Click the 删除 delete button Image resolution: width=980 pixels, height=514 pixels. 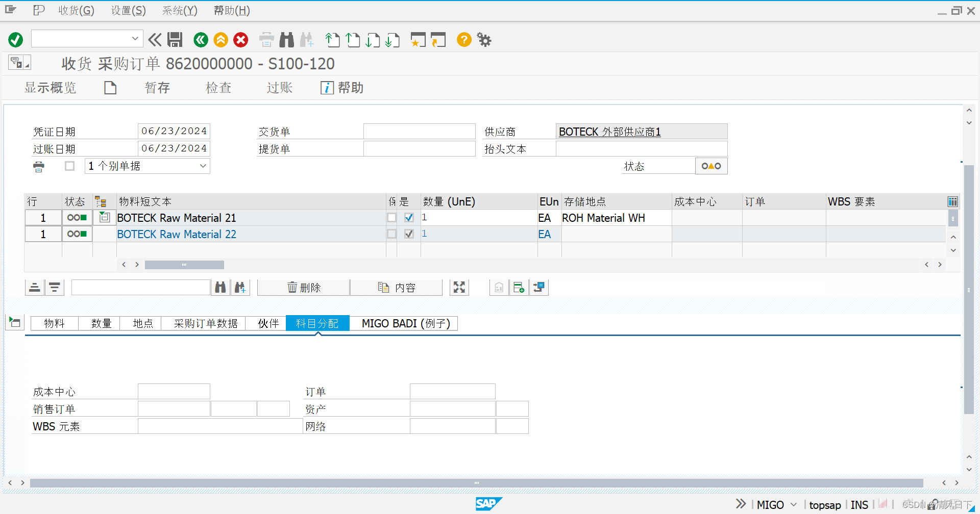coord(304,288)
